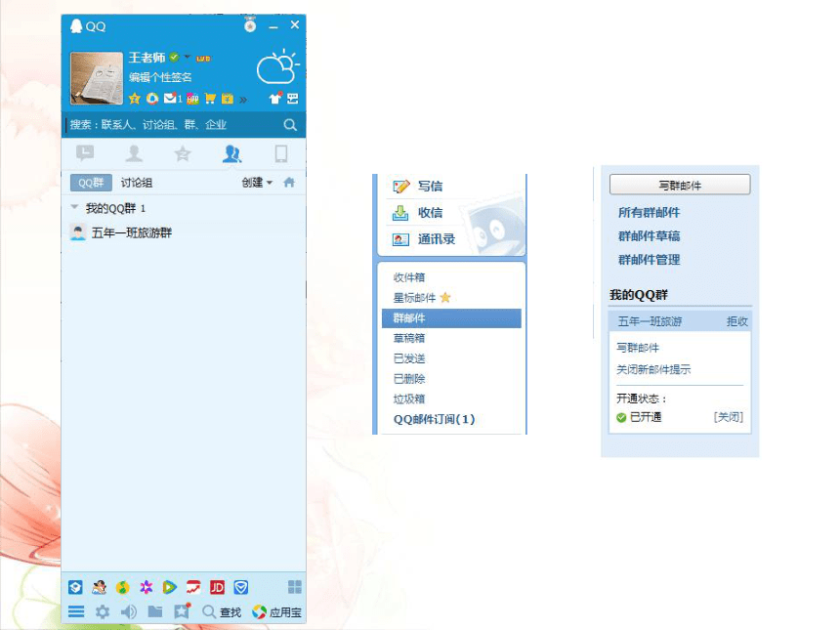Open the weather cloud icon in QQ
Screen dimensions: 840x630
[277, 67]
